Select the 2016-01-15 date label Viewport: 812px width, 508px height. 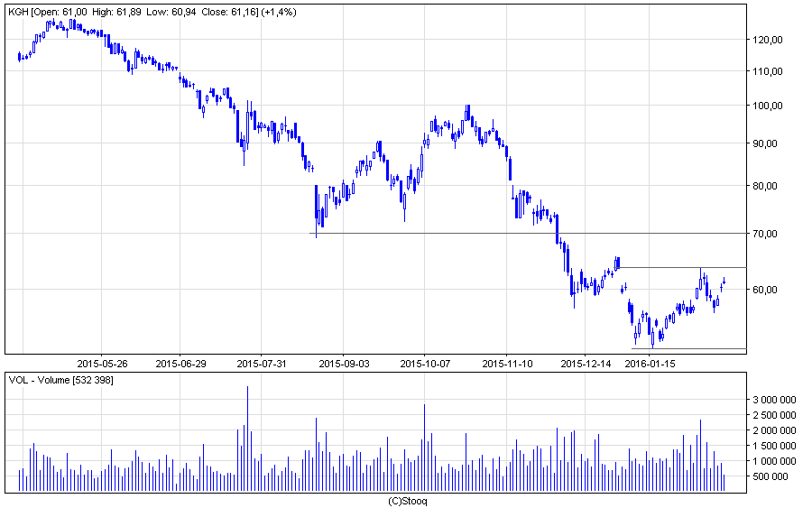click(x=650, y=364)
